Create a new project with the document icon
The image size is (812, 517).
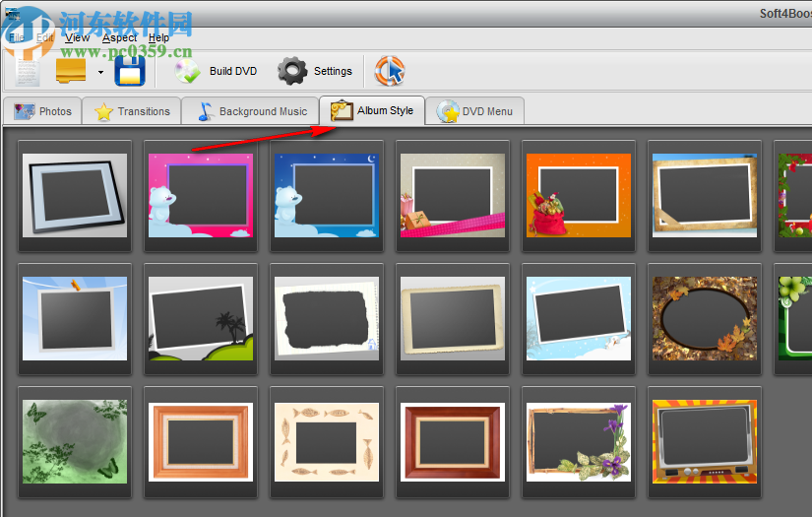click(28, 71)
